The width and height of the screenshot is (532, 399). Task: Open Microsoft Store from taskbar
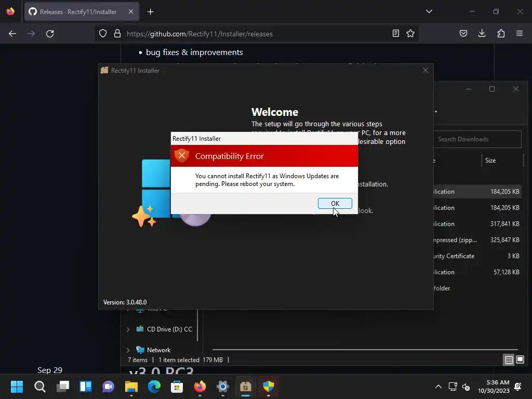pyautogui.click(x=177, y=387)
